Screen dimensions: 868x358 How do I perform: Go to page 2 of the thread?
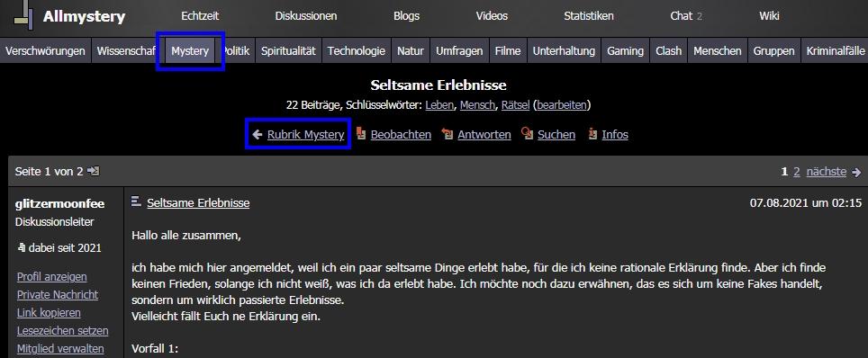pyautogui.click(x=797, y=172)
